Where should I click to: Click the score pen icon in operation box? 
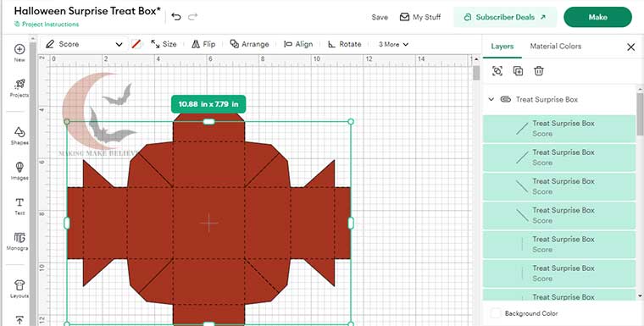tap(50, 44)
